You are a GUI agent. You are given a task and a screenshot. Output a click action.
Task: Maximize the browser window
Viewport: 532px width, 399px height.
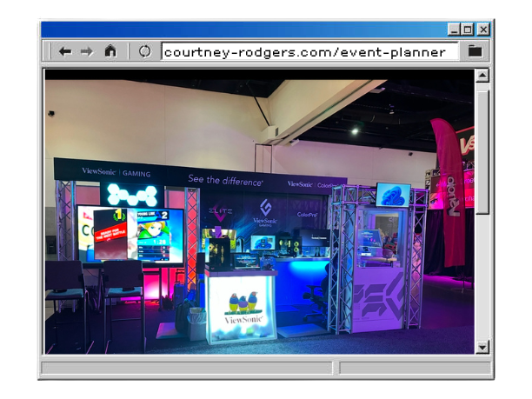(x=468, y=30)
